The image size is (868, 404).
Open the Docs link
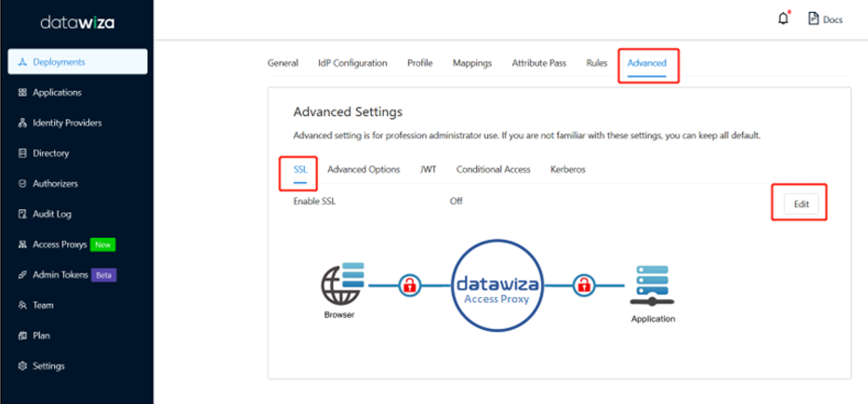(825, 19)
